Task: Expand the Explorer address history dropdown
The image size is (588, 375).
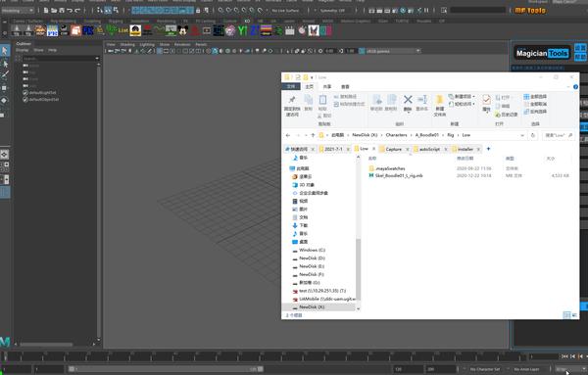Action: (522, 135)
